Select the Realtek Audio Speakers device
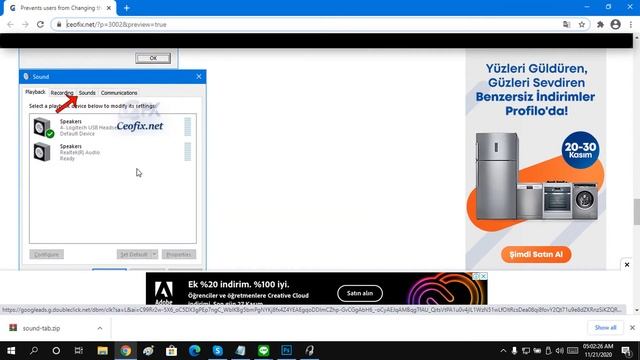Image resolution: width=640 pixels, height=360 pixels. tap(112, 152)
